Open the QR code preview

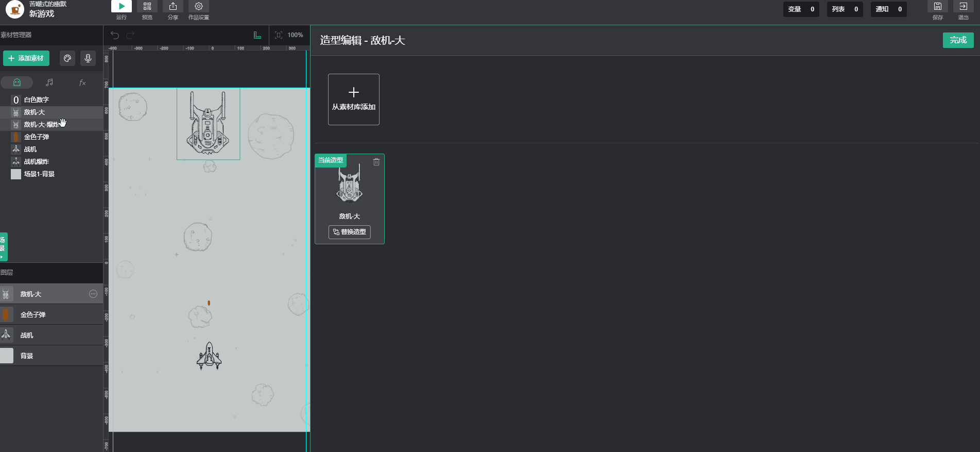click(147, 6)
